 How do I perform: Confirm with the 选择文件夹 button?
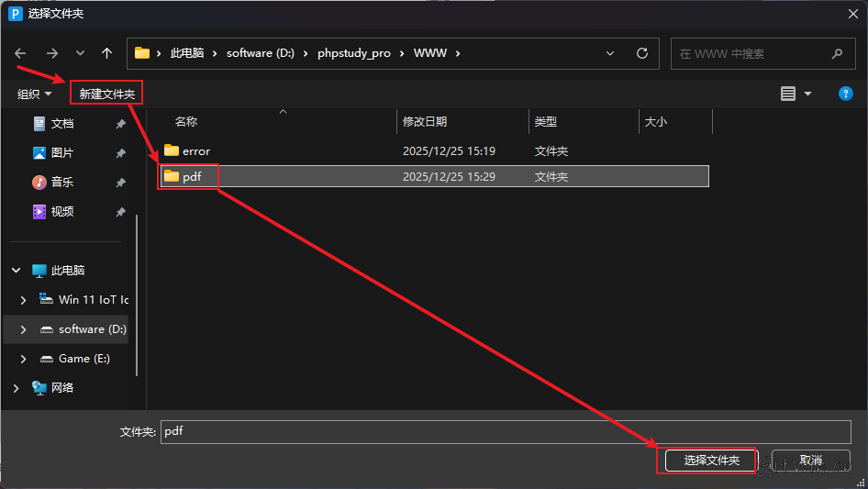coord(711,461)
